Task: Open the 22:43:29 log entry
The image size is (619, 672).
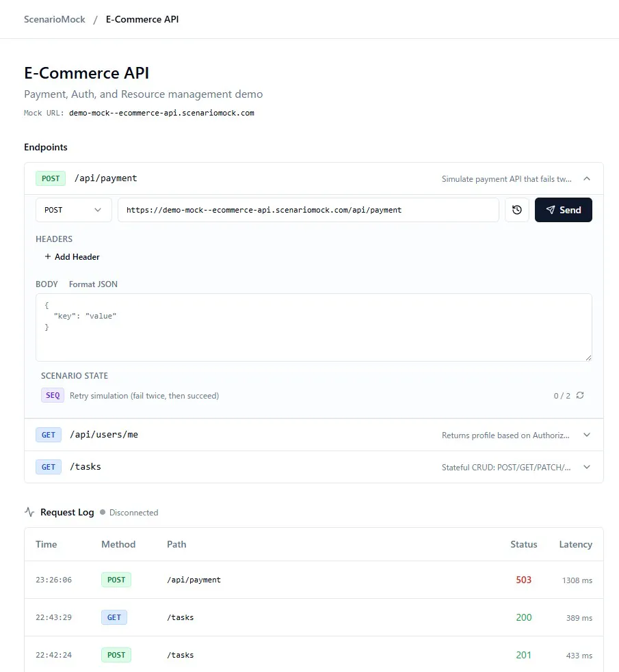Action: click(x=314, y=617)
